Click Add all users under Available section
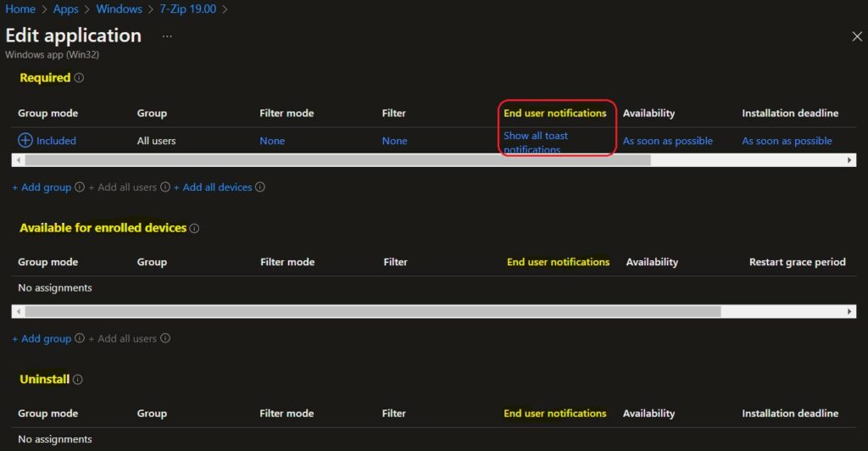Image resolution: width=868 pixels, height=451 pixels. tap(122, 338)
